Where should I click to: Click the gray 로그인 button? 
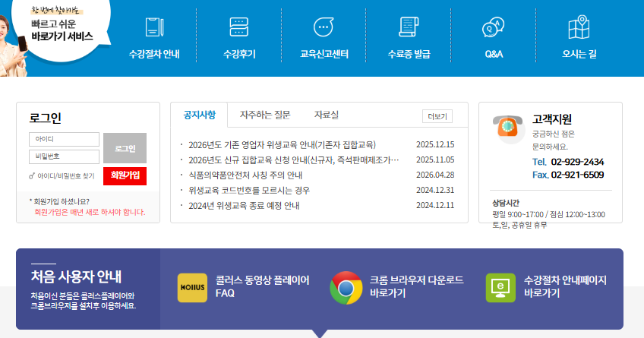(125, 148)
